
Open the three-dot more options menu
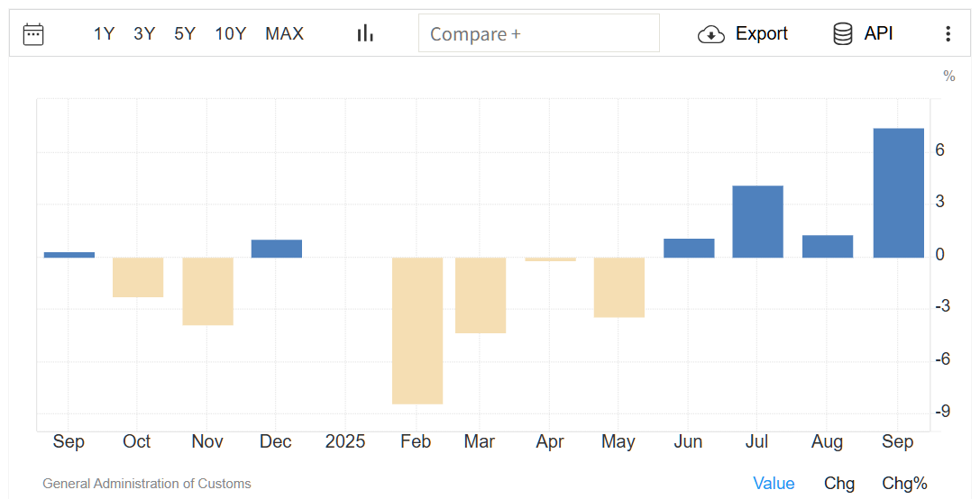point(948,34)
